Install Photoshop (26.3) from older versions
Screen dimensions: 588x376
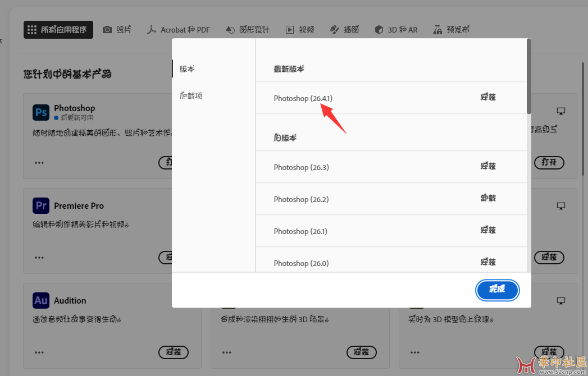[488, 166]
